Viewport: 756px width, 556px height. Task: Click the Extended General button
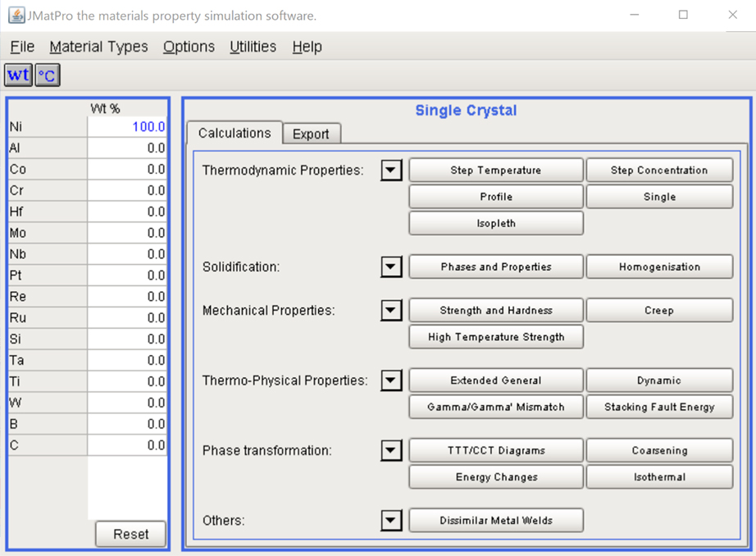496,381
